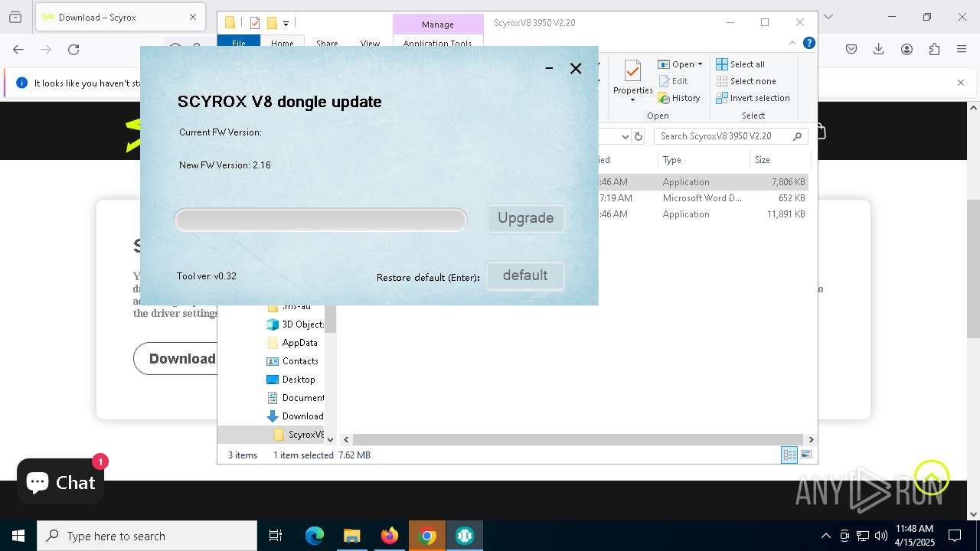980x551 pixels.
Task: Dismiss the Firefox notification bar
Action: pos(961,83)
